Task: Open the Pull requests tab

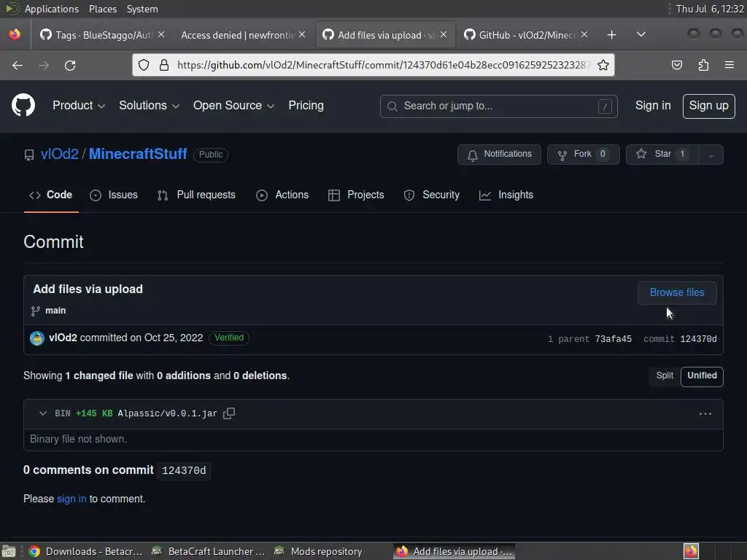Action: coord(196,195)
